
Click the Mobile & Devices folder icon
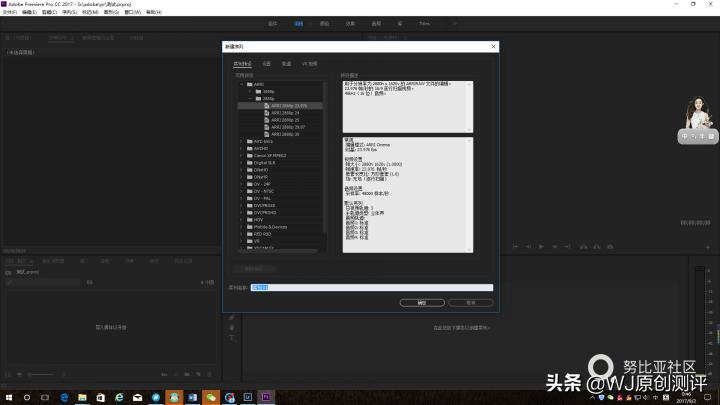click(x=248, y=226)
